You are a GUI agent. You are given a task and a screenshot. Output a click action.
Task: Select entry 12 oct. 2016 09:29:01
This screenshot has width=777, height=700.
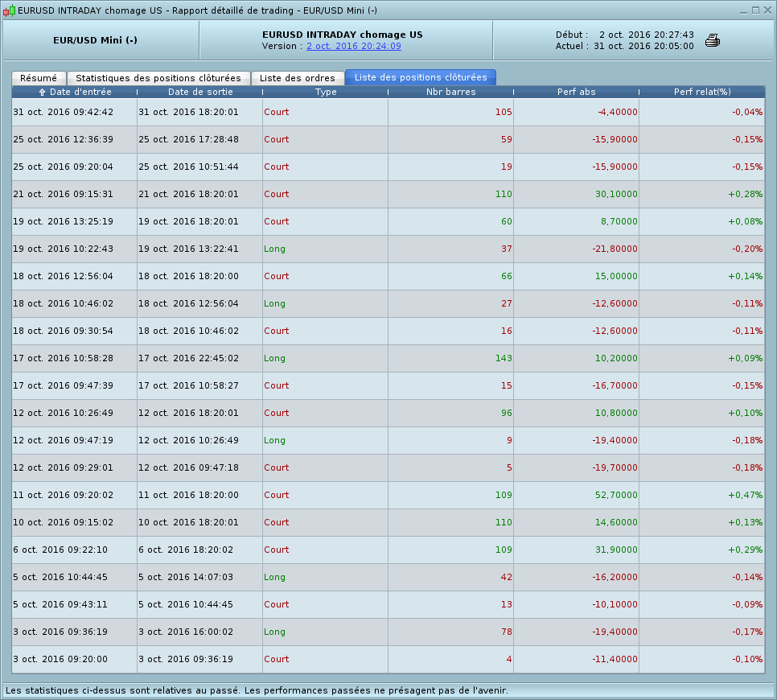click(64, 467)
